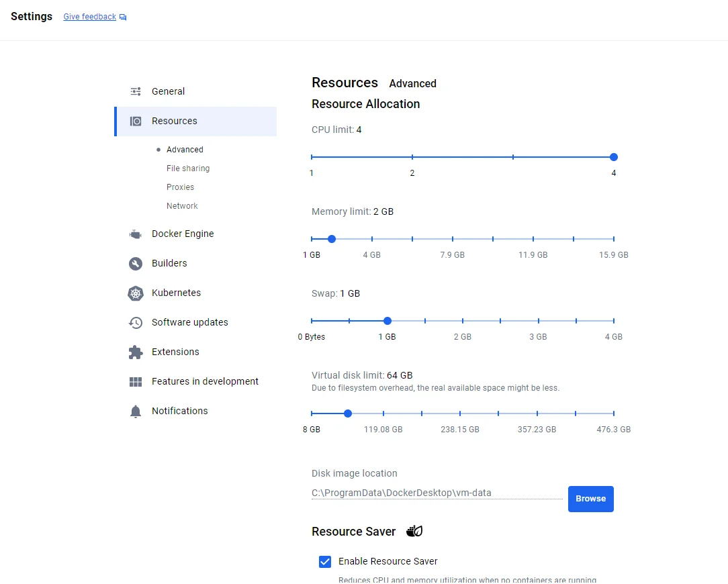Click the Features in development grid icon
The width and height of the screenshot is (728, 584).
134,381
